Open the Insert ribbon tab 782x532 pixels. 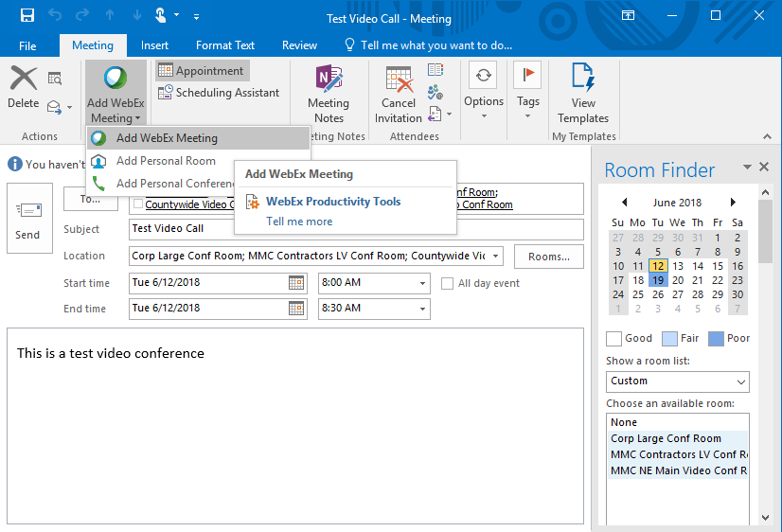pyautogui.click(x=154, y=45)
